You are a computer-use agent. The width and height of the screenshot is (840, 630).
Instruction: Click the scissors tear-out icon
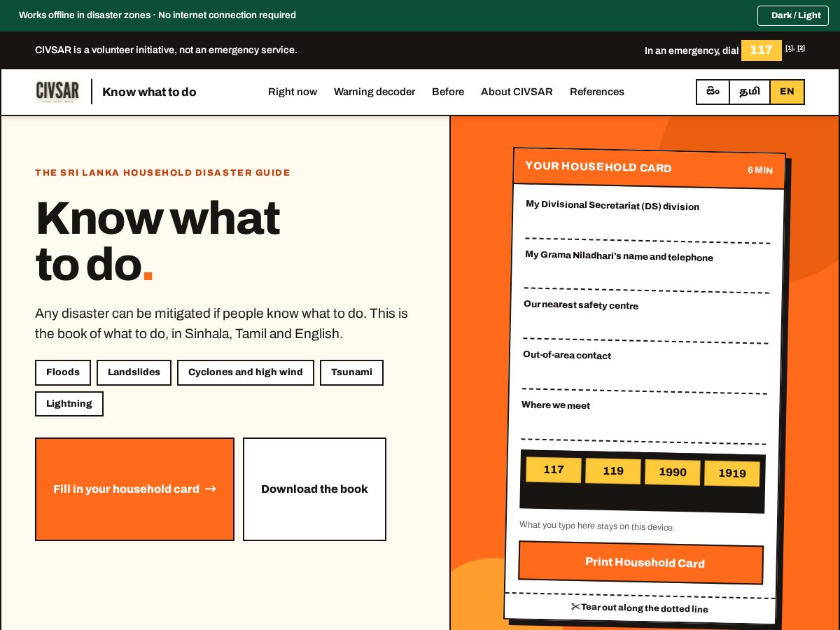click(x=575, y=606)
